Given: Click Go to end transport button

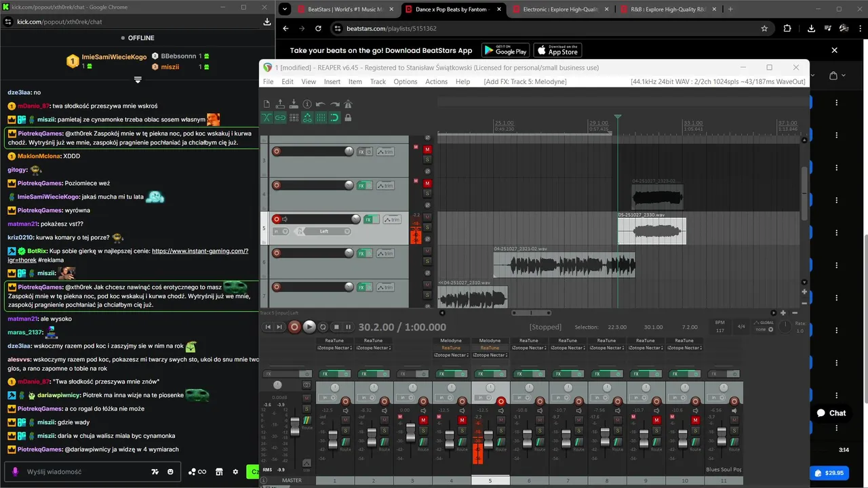Looking at the screenshot, I should (279, 327).
